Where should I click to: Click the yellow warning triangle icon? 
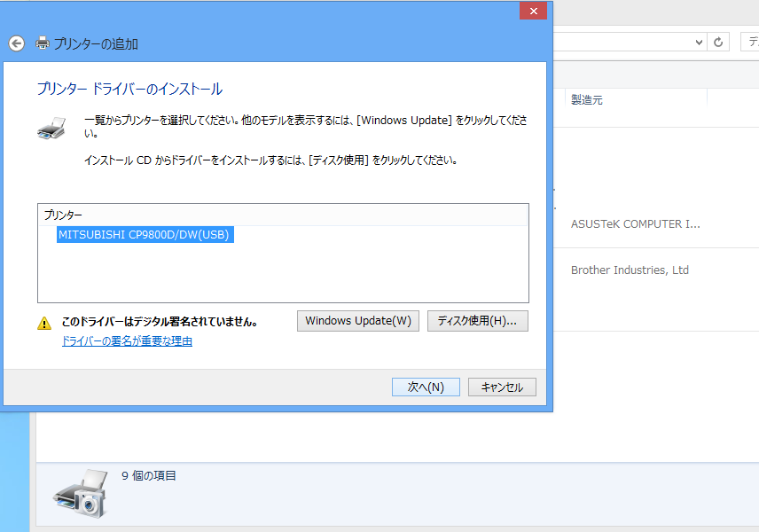[44, 323]
